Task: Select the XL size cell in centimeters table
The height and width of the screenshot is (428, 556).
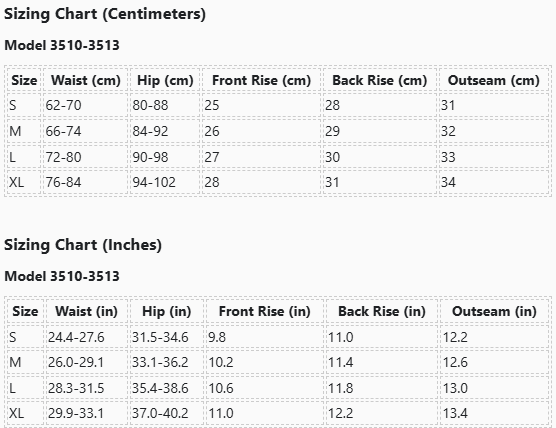Action: pos(24,182)
